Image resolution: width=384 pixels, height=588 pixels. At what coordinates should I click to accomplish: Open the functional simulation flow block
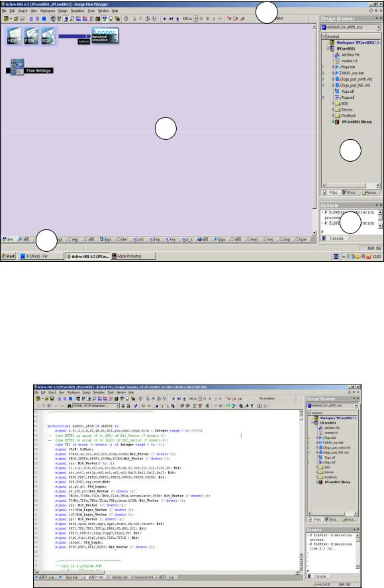(105, 36)
